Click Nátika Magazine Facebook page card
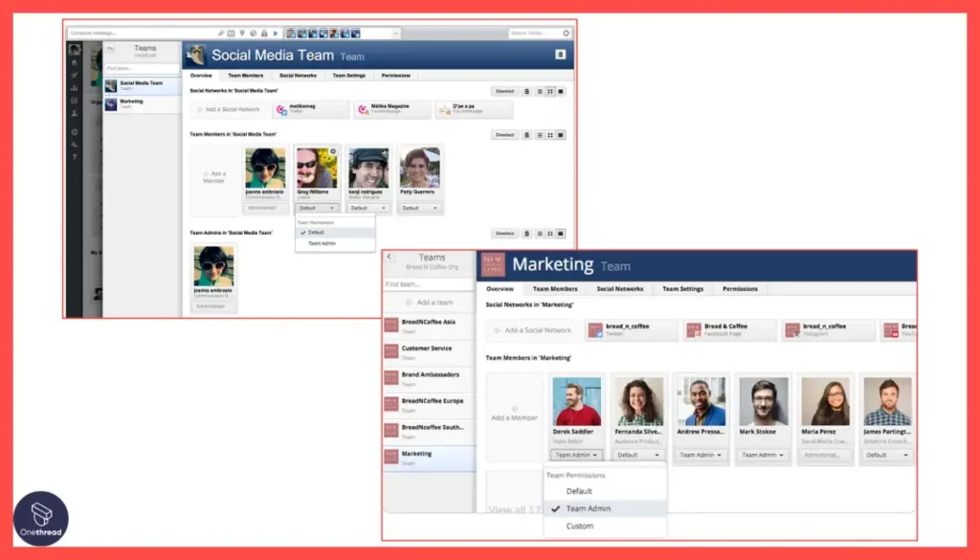This screenshot has height=560, width=980. point(392,109)
